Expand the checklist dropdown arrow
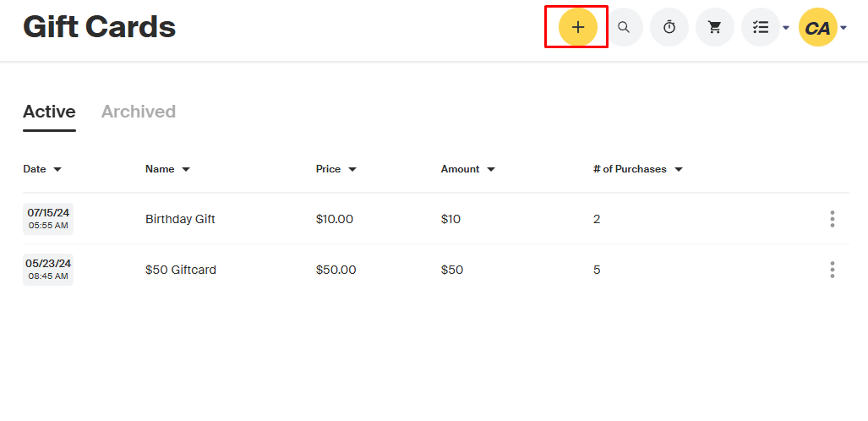This screenshot has height=421, width=868. pyautogui.click(x=786, y=28)
